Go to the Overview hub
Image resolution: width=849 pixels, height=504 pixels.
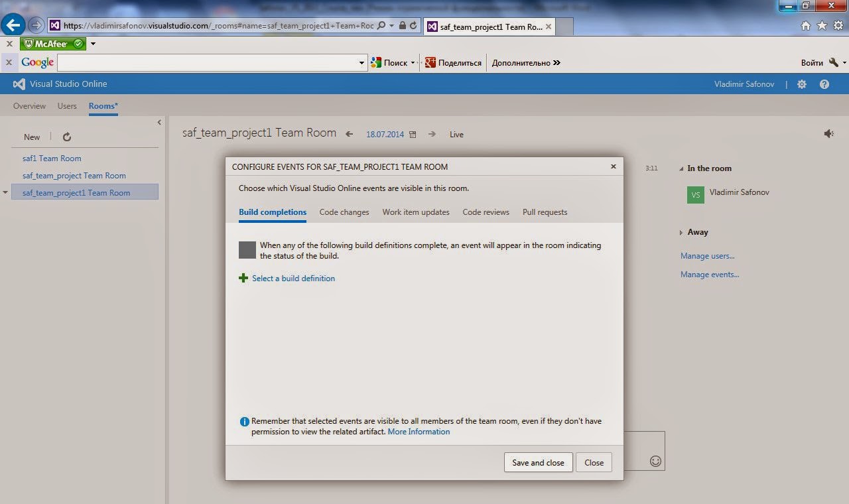tap(29, 106)
